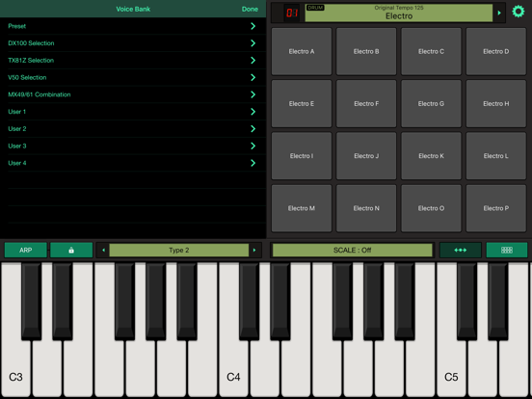532x399 pixels.
Task: Open the User 4 bank
Action: 133,163
